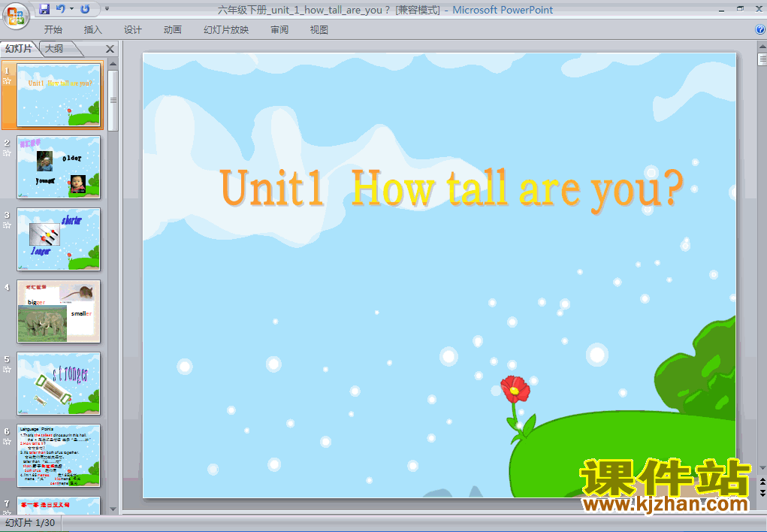The height and width of the screenshot is (532, 767).
Task: Go to previous slide double-arrow button
Action: 762,482
